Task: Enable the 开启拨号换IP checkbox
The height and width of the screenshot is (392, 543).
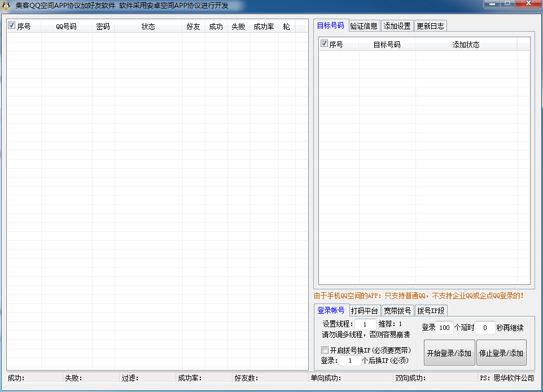Action: [x=325, y=350]
